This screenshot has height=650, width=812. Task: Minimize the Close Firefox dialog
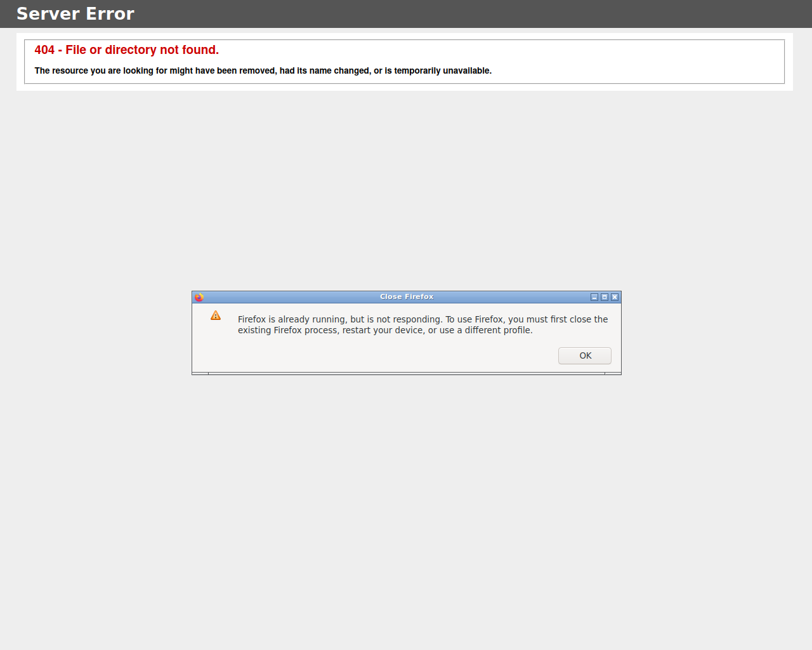594,297
